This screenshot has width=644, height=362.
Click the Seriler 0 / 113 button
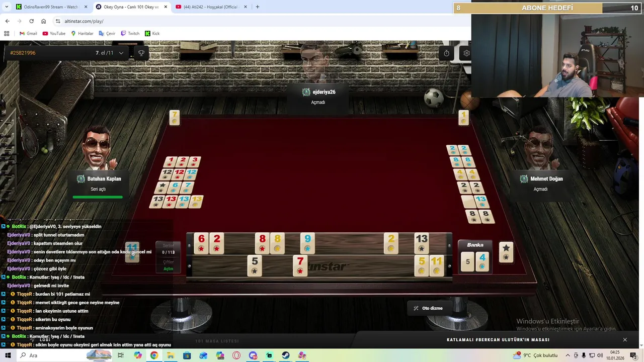click(168, 249)
